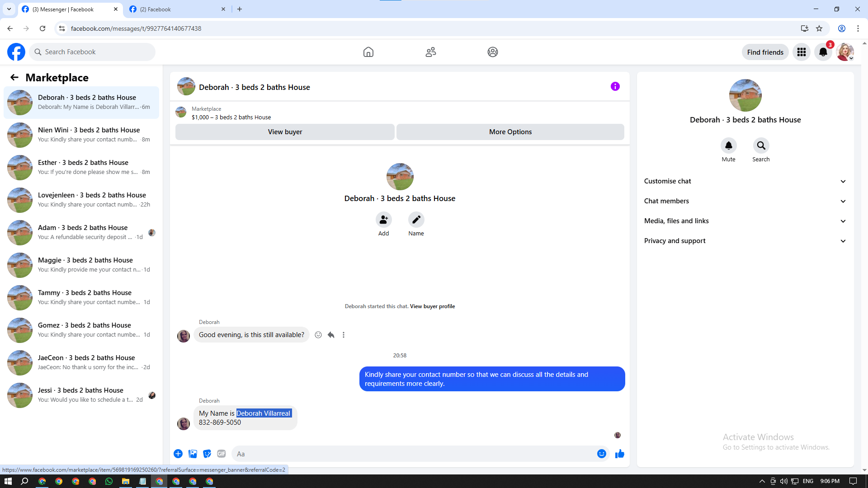Viewport: 868px width, 488px height.
Task: Open the emoji picker in message box
Action: 601,454
